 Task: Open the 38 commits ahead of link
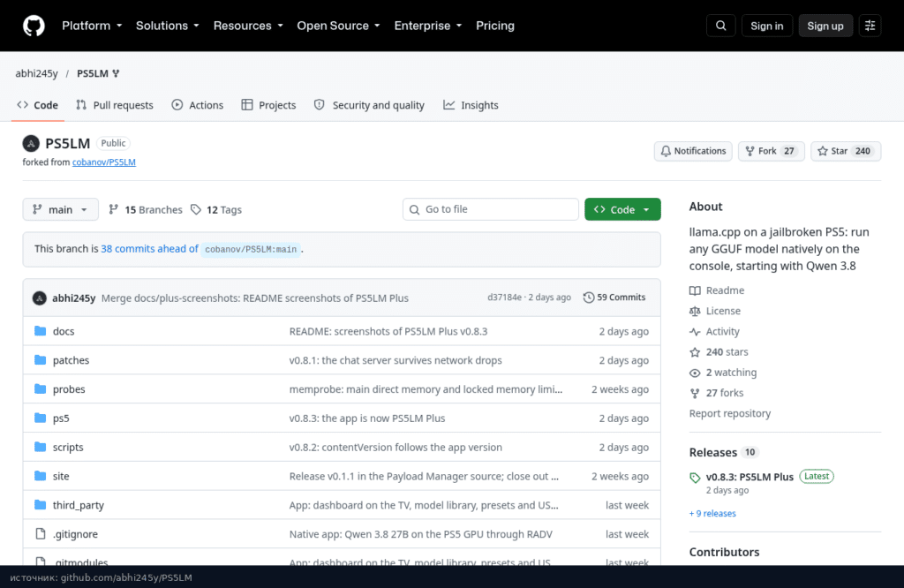[x=149, y=248]
